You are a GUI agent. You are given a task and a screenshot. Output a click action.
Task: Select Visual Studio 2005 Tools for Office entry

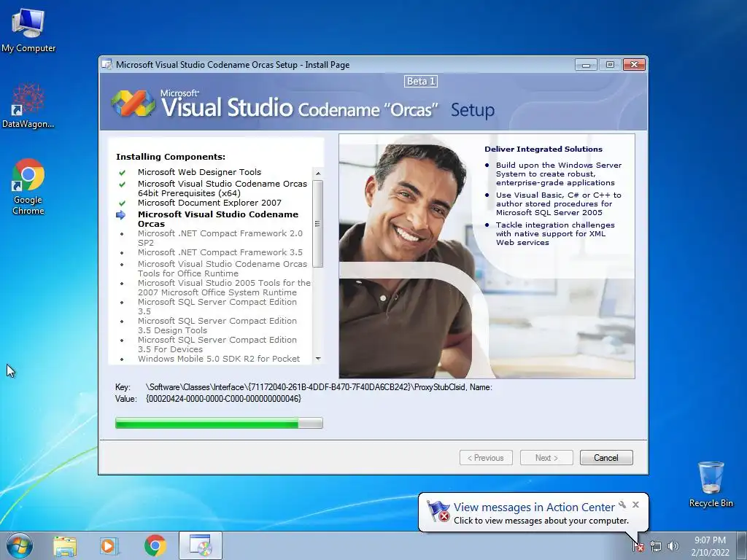click(224, 287)
